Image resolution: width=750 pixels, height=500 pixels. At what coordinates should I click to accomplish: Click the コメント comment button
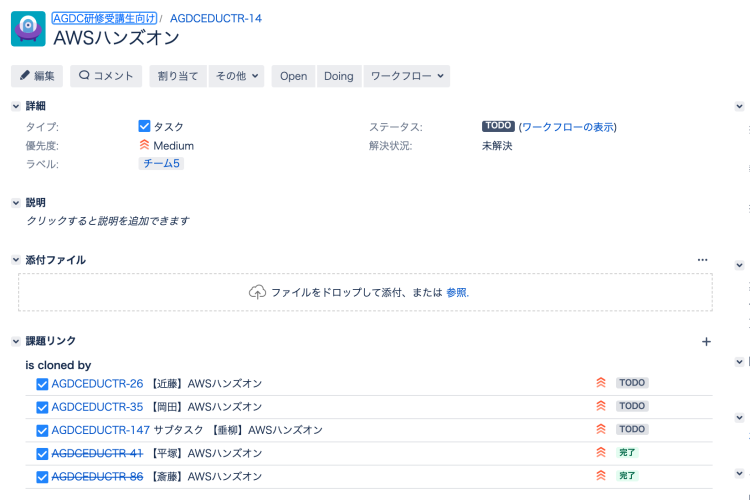point(106,76)
